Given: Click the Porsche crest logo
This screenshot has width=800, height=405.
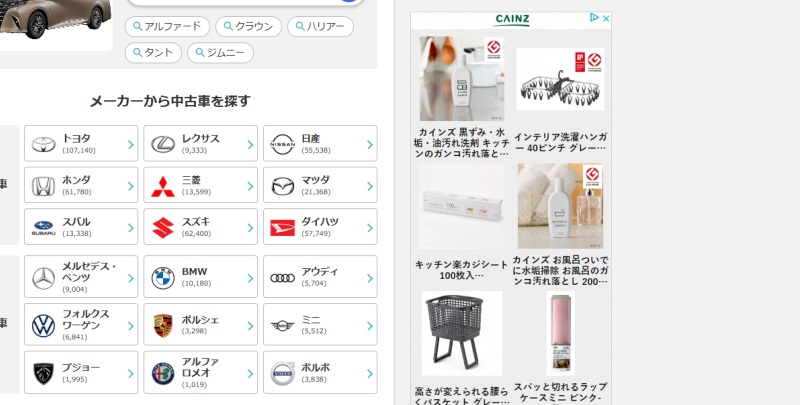Looking at the screenshot, I should click(163, 326).
